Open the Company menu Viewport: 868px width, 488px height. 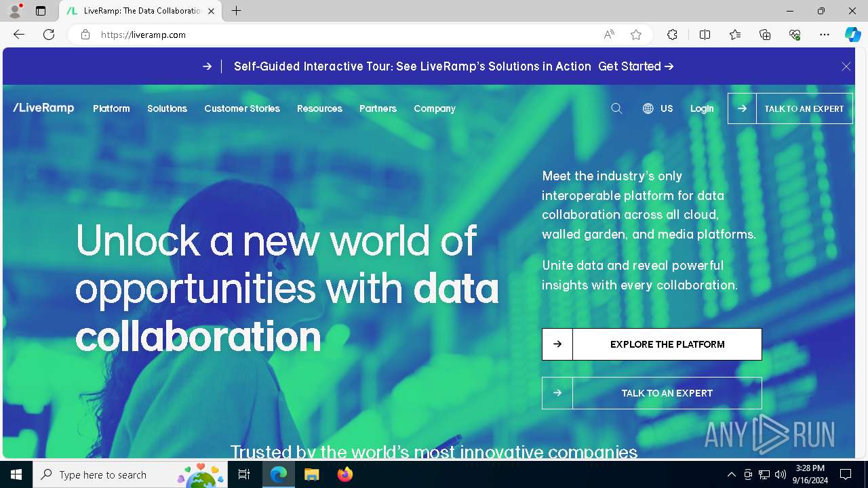[435, 108]
